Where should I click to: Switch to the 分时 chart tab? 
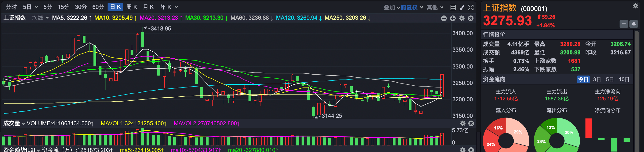[x=11, y=7]
